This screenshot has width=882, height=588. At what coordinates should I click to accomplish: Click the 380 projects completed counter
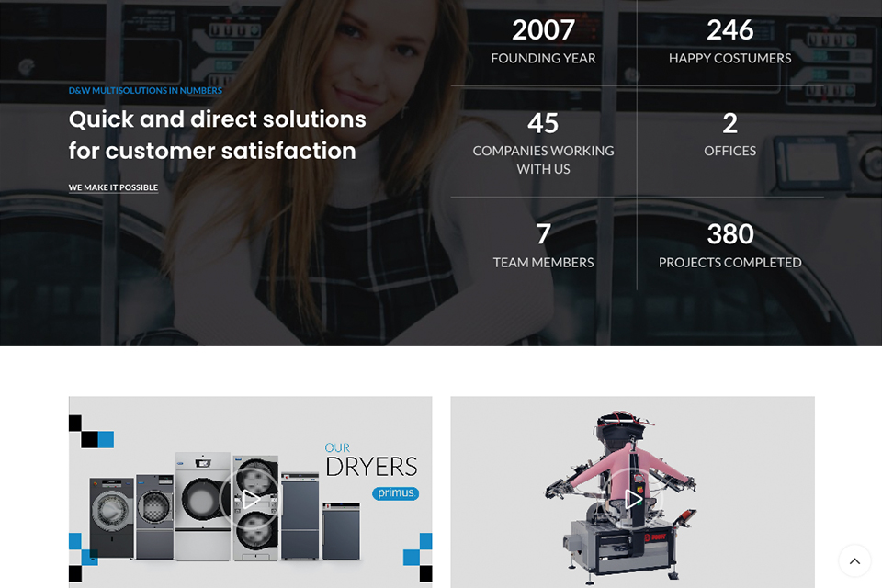tap(729, 234)
